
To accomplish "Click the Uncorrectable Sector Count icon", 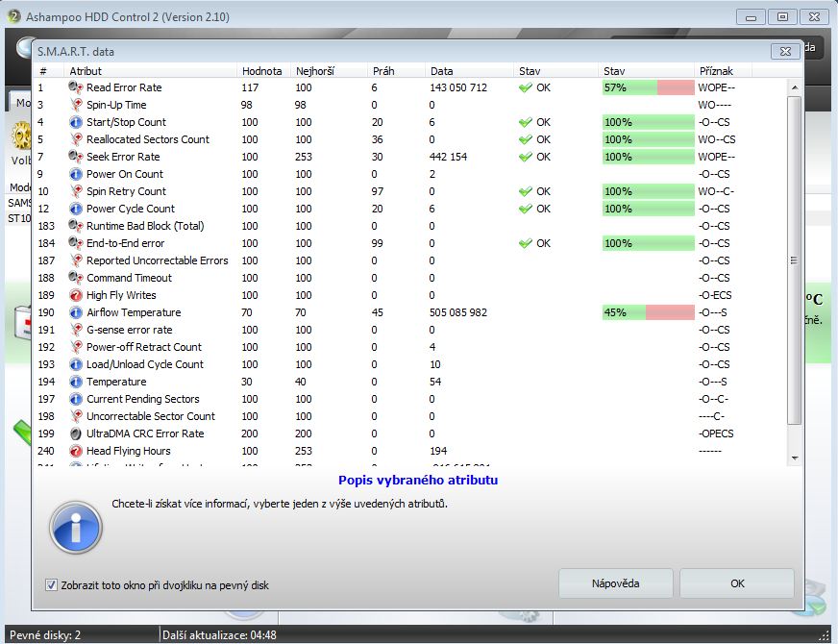I will click(x=76, y=416).
